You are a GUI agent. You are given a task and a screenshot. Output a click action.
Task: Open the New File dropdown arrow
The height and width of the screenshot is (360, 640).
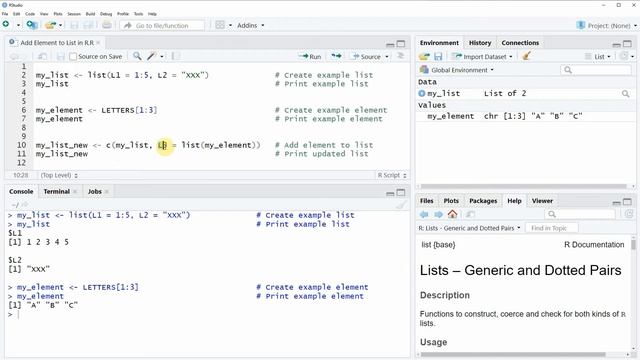coord(18,25)
